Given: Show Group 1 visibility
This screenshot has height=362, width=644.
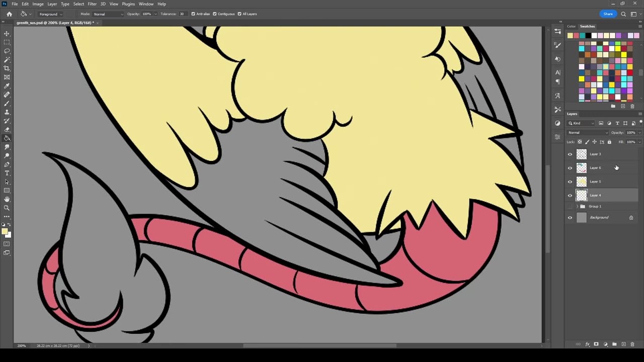Looking at the screenshot, I should pyautogui.click(x=570, y=206).
